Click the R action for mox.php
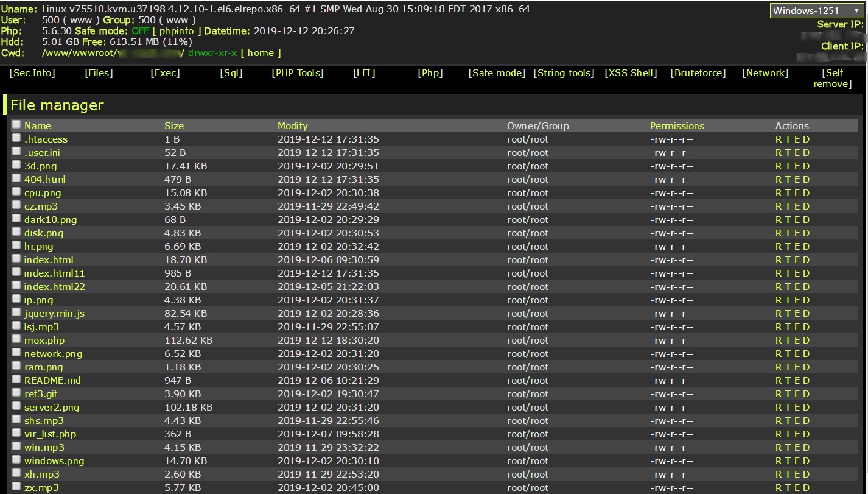This screenshot has width=868, height=494. 779,341
